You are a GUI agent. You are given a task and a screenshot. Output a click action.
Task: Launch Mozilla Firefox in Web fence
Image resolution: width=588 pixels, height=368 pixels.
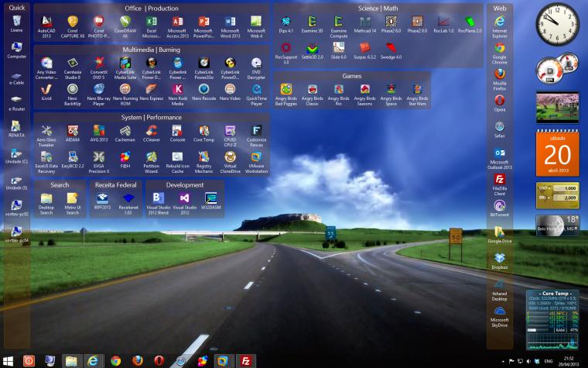[x=500, y=79]
